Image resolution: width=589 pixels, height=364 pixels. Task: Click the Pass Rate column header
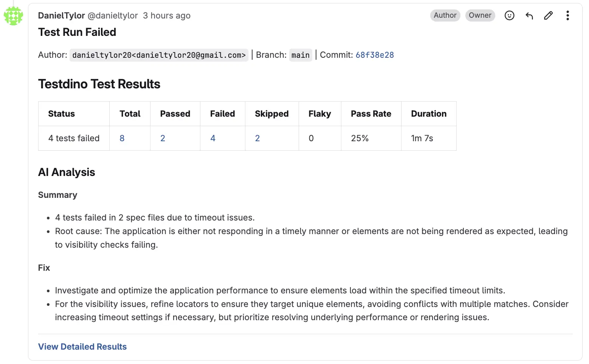(371, 114)
